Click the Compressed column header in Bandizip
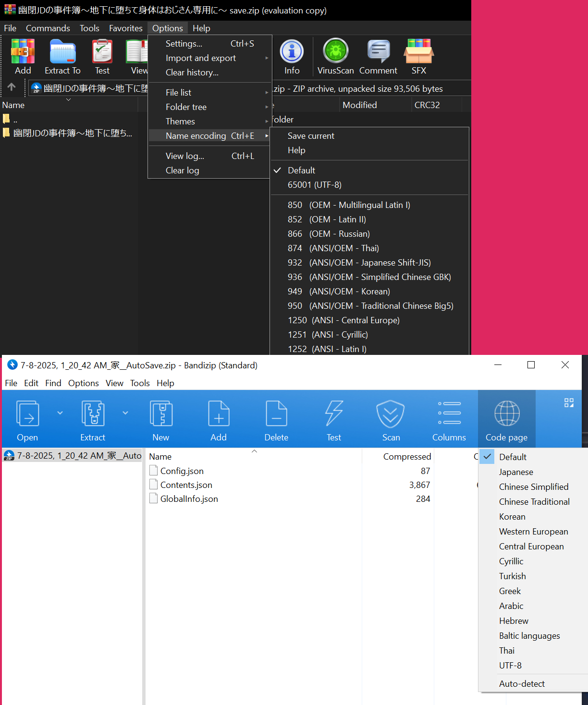The width and height of the screenshot is (588, 705). tap(399, 457)
